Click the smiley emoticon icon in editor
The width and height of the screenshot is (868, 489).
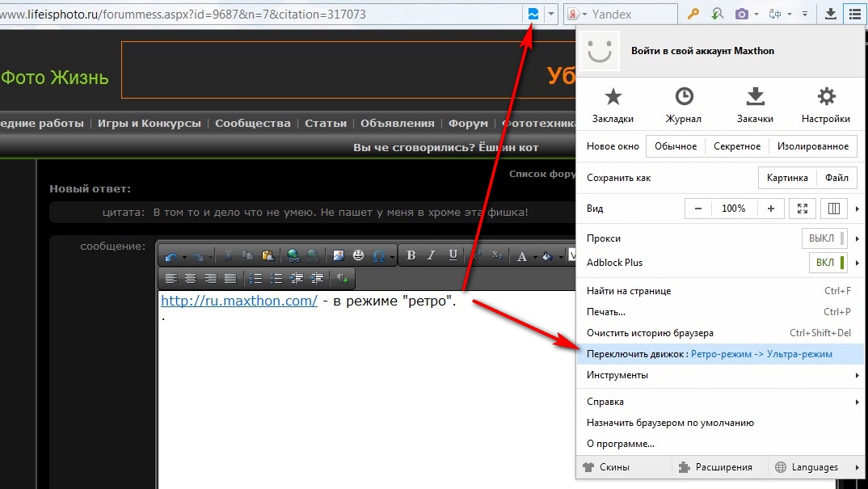coord(358,255)
